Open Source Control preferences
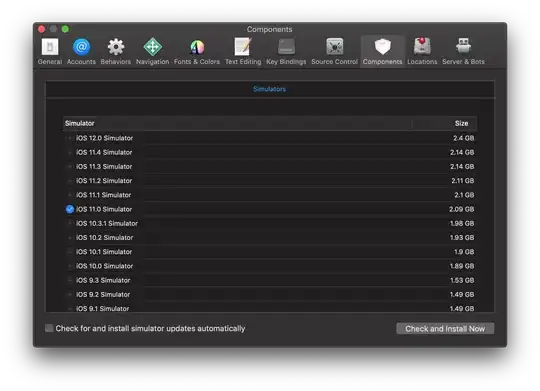Screen dimensions: 540x391 [334, 51]
